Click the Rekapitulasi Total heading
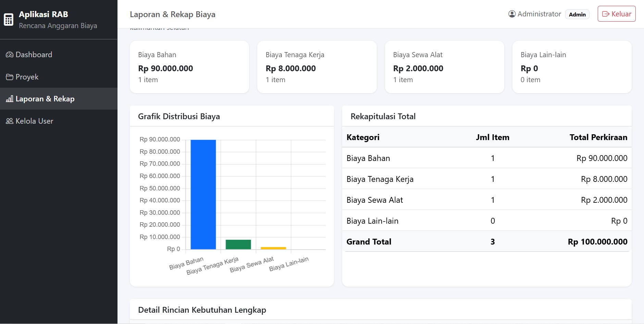Screen dimensions: 644x324 click(x=383, y=116)
